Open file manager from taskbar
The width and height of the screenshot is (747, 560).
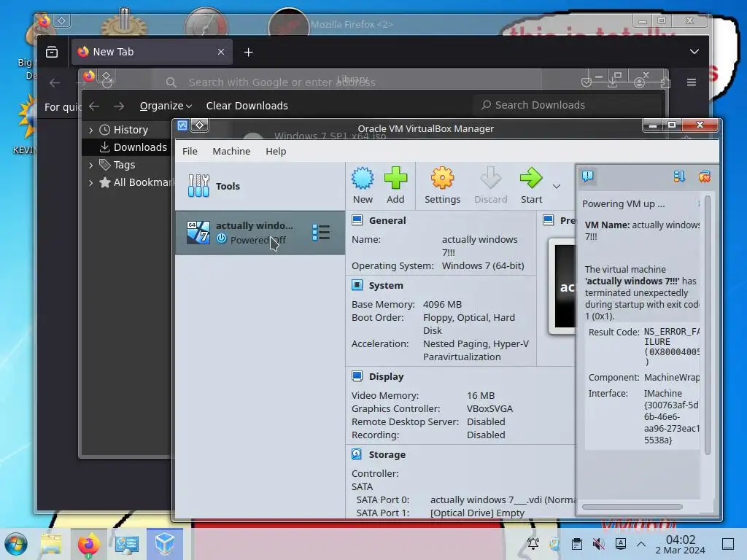point(51,544)
